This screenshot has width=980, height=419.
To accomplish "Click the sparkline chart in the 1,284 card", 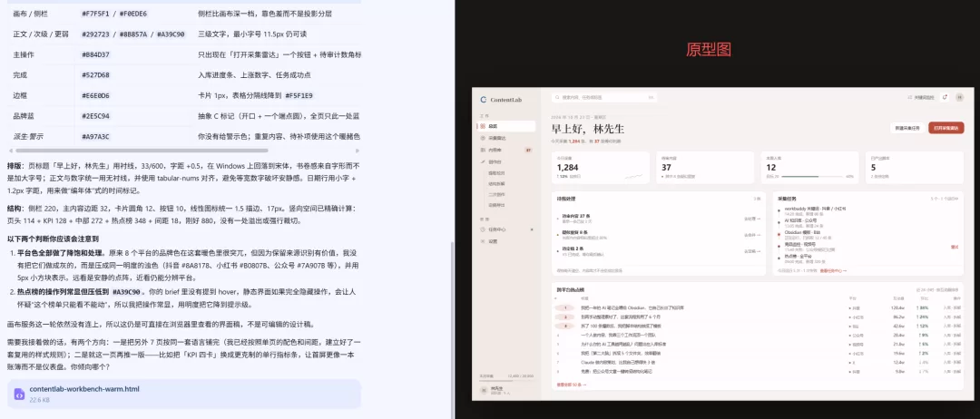I will (x=633, y=177).
